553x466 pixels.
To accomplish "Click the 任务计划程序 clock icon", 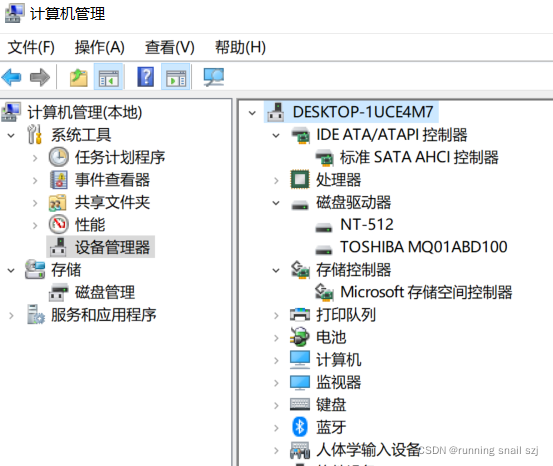I will point(59,157).
